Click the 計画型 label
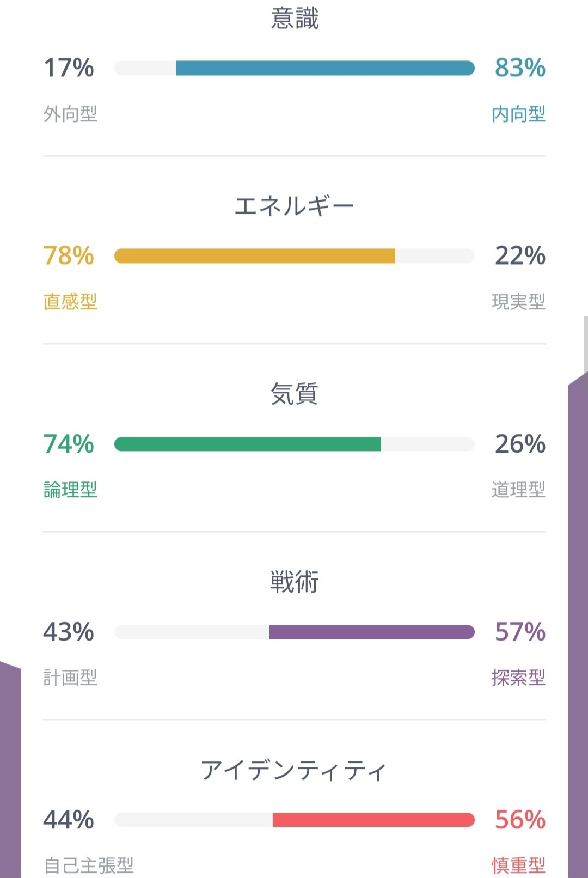This screenshot has width=588, height=878. point(70,678)
